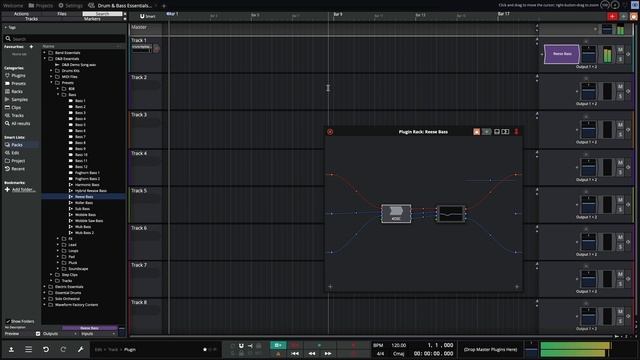
Task: Close the Plugin Rack Reese Bass window
Action: (x=330, y=132)
